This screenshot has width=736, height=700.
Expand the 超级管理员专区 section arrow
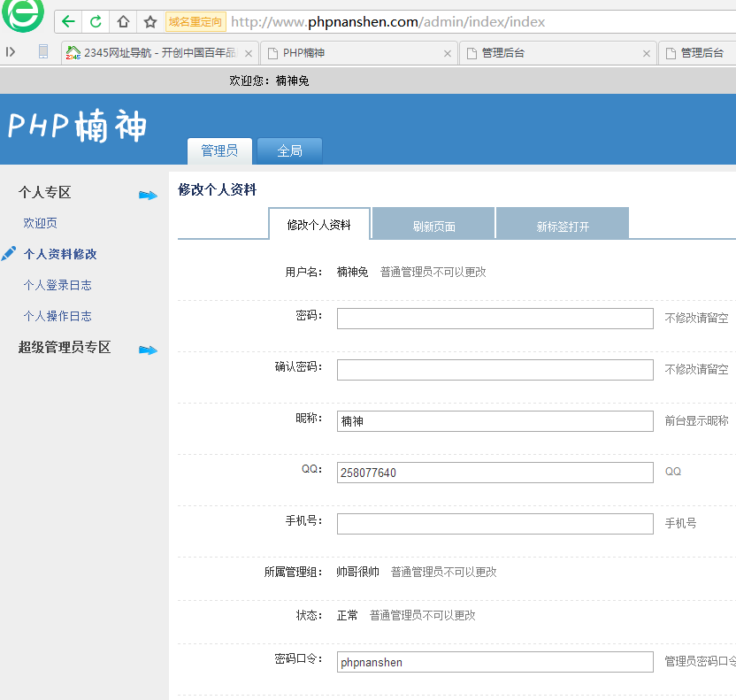(x=148, y=350)
